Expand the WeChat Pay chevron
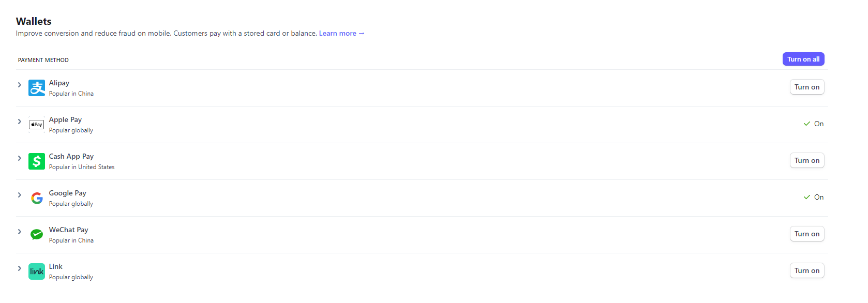868x303 pixels. (20, 232)
